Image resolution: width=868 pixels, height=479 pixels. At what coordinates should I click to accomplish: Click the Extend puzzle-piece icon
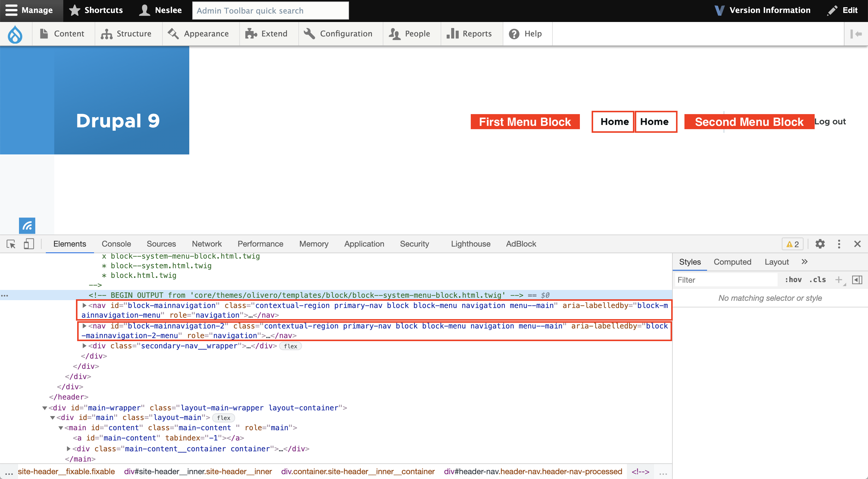pyautogui.click(x=251, y=34)
